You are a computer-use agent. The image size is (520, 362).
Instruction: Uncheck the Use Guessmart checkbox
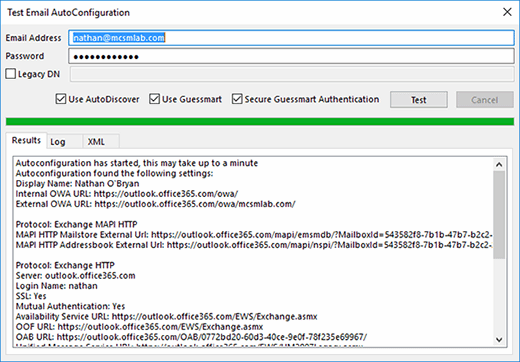click(x=154, y=99)
